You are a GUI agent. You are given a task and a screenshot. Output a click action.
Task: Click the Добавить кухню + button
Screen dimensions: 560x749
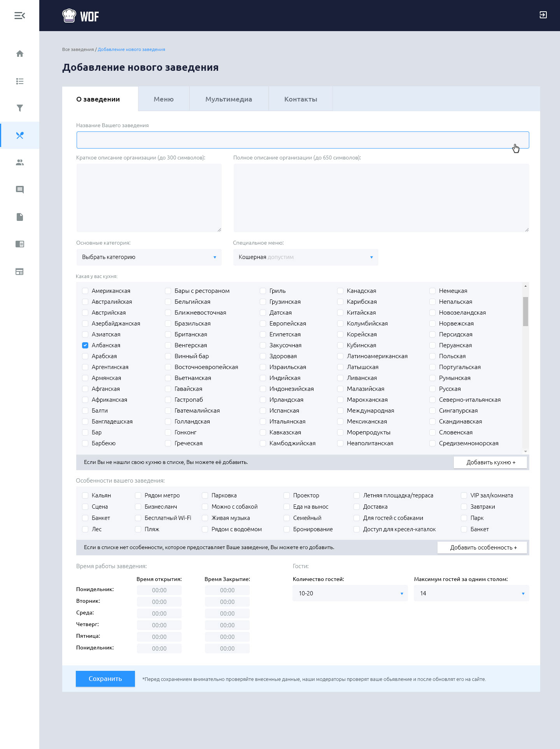[490, 462]
